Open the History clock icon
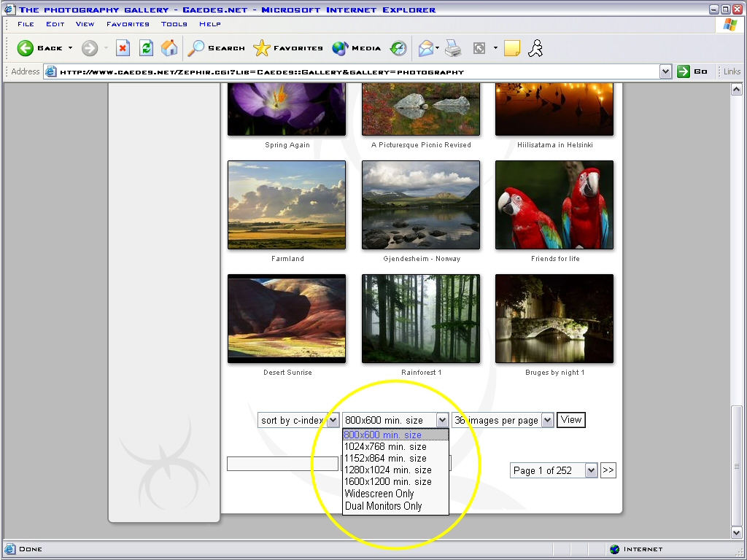Viewport: 747px width, 560px height. [398, 48]
